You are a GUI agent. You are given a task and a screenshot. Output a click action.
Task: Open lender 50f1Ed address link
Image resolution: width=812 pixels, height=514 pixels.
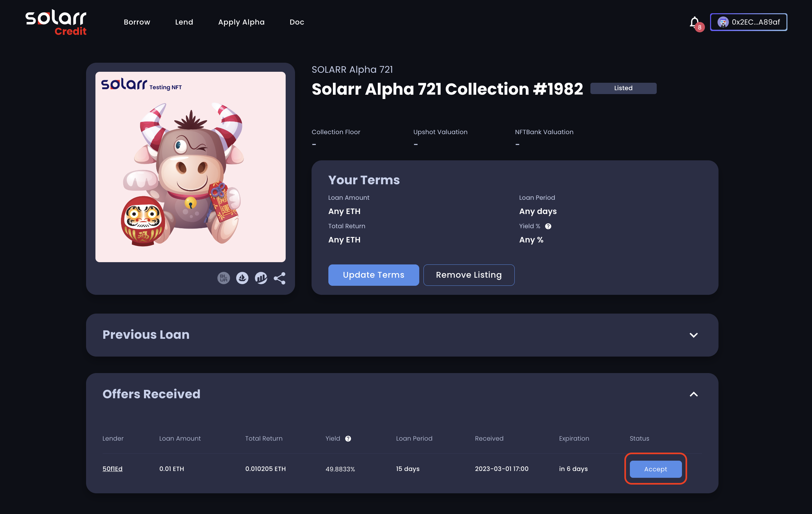point(112,469)
